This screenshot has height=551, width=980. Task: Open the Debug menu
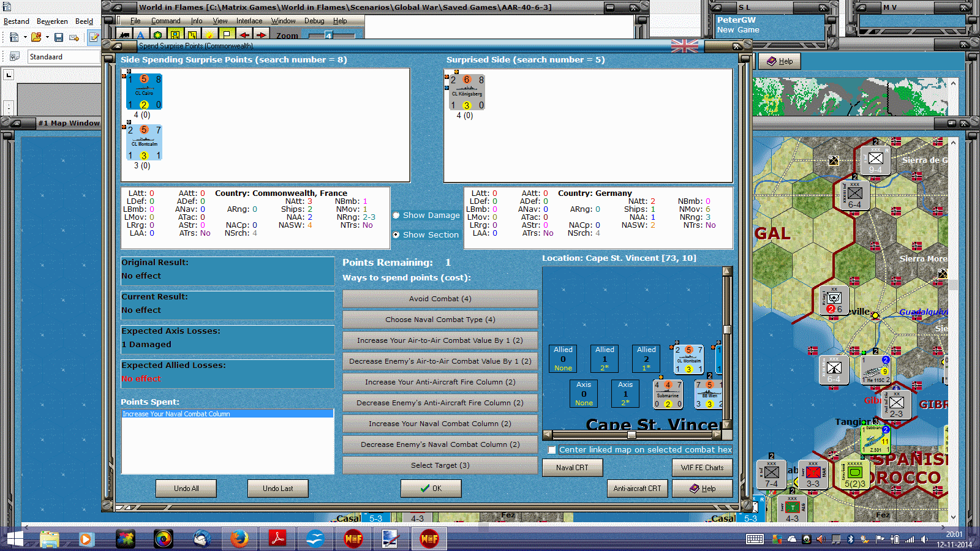click(x=314, y=21)
